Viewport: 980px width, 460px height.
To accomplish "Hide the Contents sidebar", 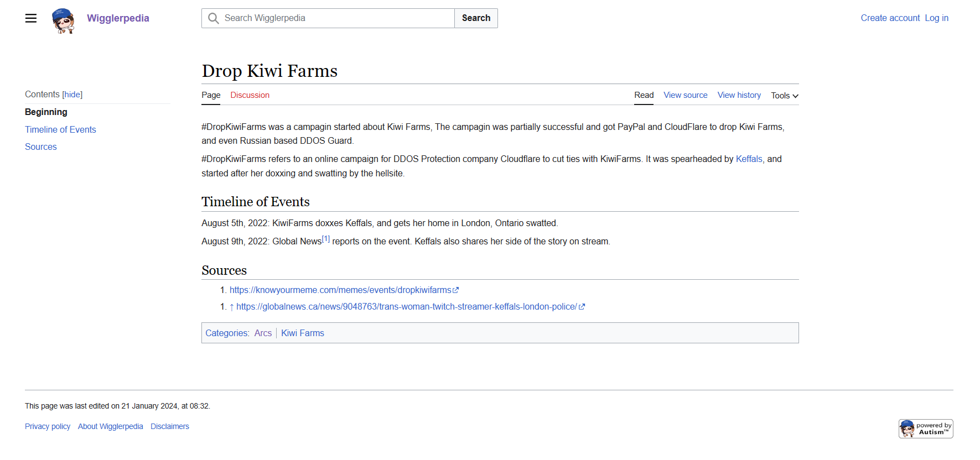I will (72, 95).
